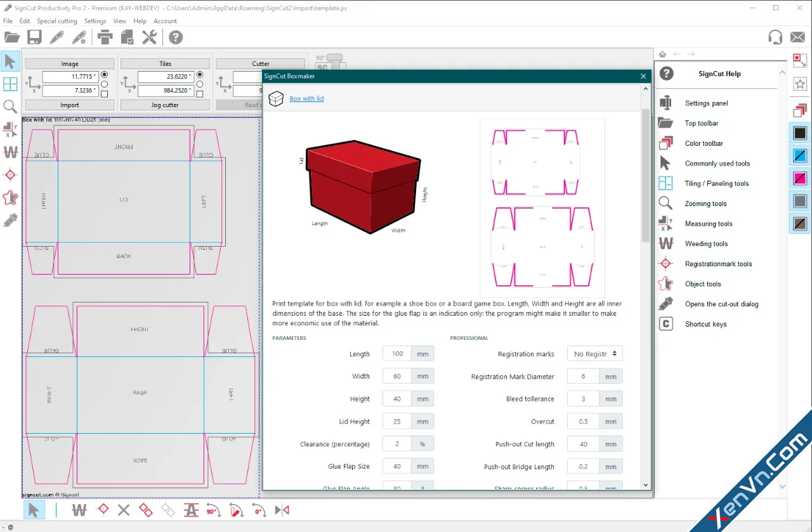Viewport: 812px width, 532px height.
Task: Select the second radio button in Tiles panel
Action: pyautogui.click(x=200, y=84)
